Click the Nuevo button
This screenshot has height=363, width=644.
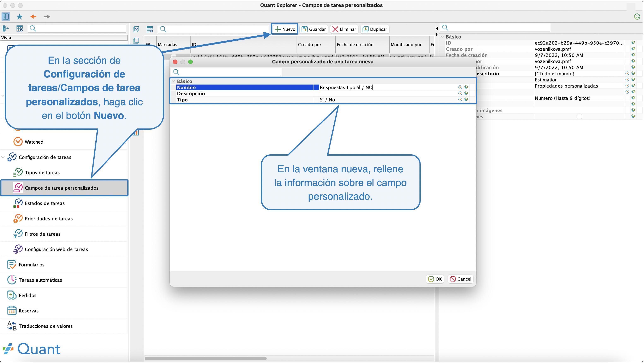pos(285,29)
